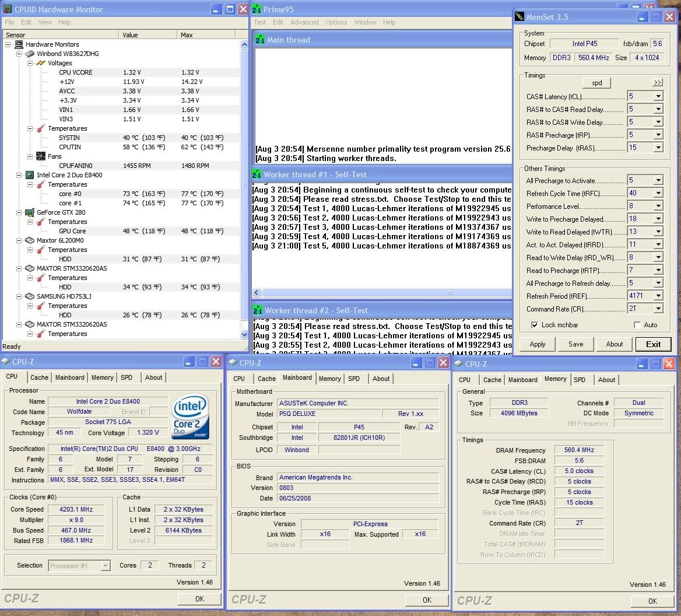Click the About button in MemSet

[x=614, y=344]
